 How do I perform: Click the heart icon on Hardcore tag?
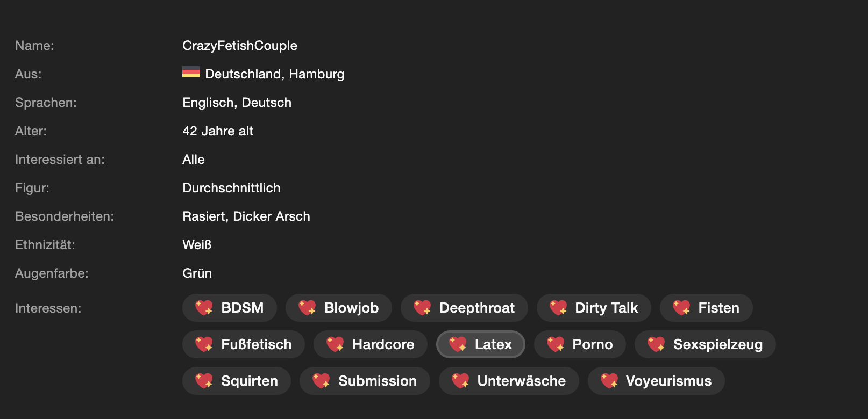[335, 344]
